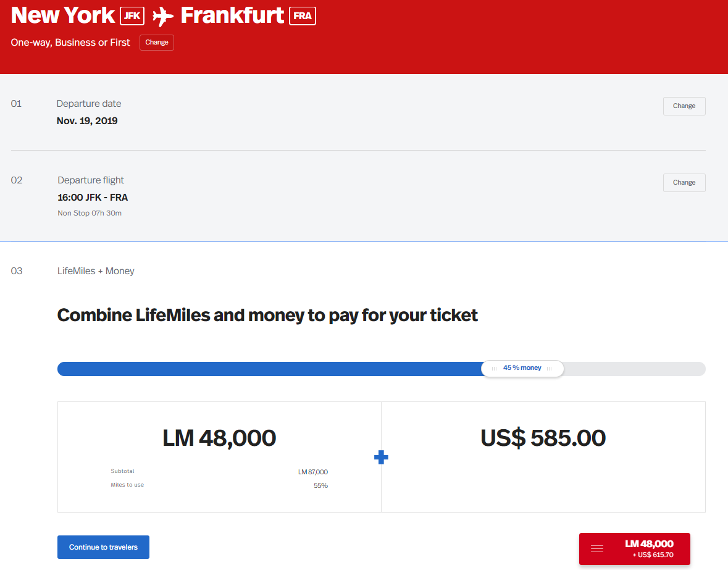Viewport: 728px width, 570px height.
Task: Continue to travelers
Action: (x=103, y=547)
